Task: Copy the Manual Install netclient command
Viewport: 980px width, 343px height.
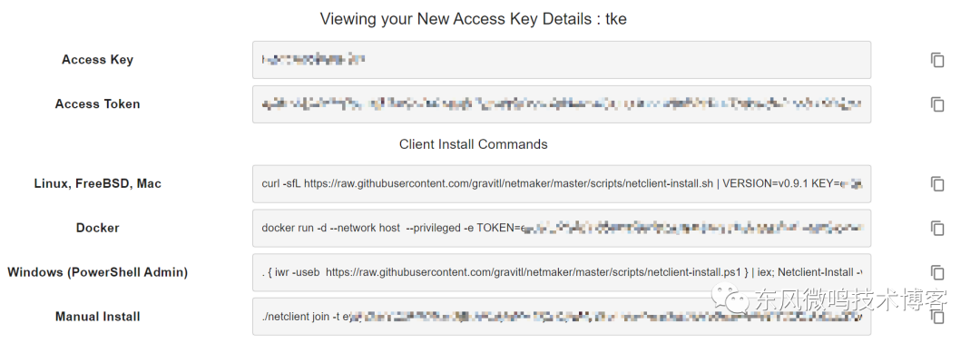Action: click(x=936, y=317)
